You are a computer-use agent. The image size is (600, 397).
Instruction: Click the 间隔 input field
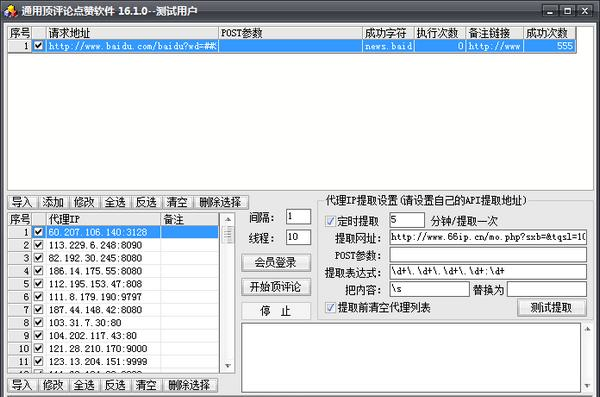[x=298, y=217]
